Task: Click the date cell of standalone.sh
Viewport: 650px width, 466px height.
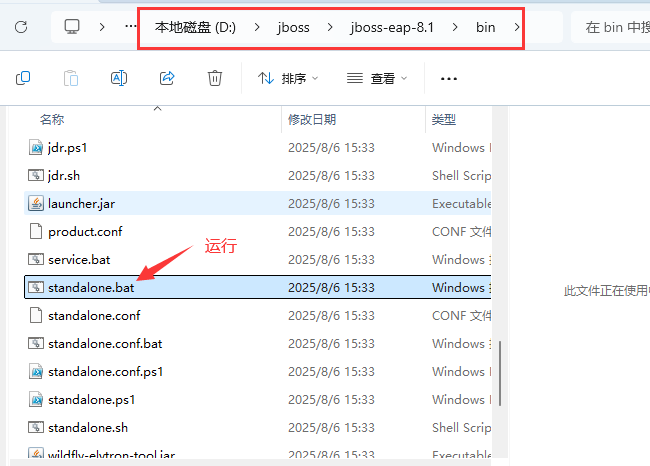Action: click(x=331, y=427)
